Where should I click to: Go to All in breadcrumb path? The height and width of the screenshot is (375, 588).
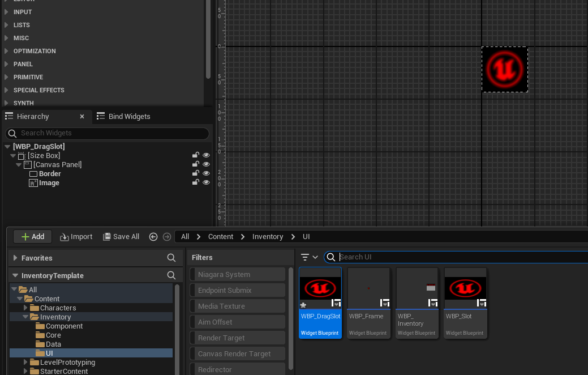point(185,236)
